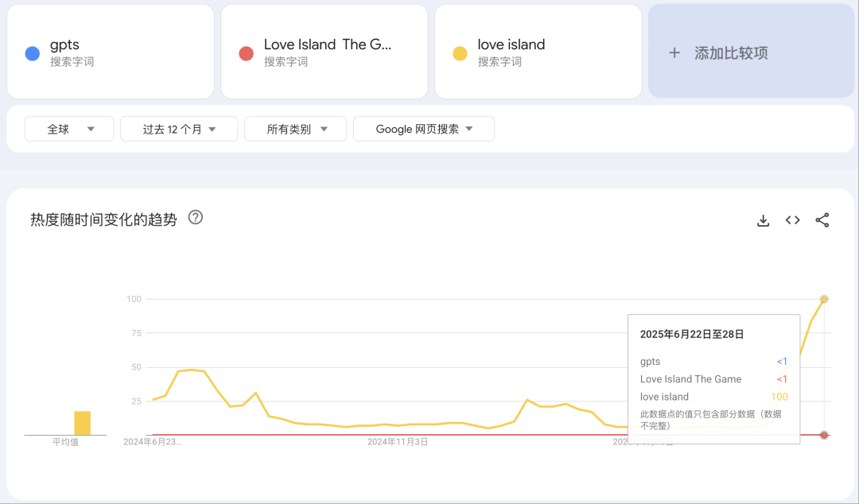The image size is (859, 504).
Task: Select the blue gpts color dot
Action: pos(33,53)
